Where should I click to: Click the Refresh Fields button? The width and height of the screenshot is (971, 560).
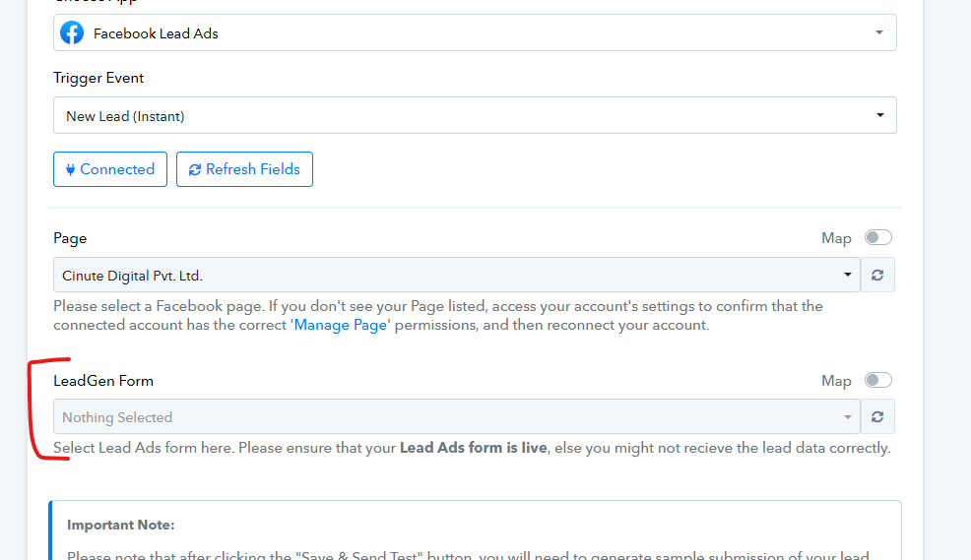coord(244,169)
